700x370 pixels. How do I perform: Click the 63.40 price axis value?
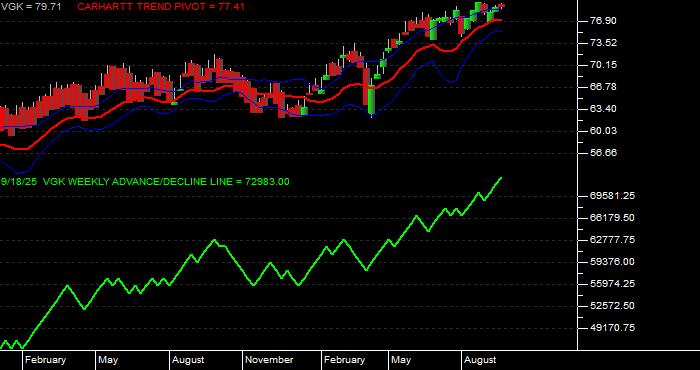603,108
